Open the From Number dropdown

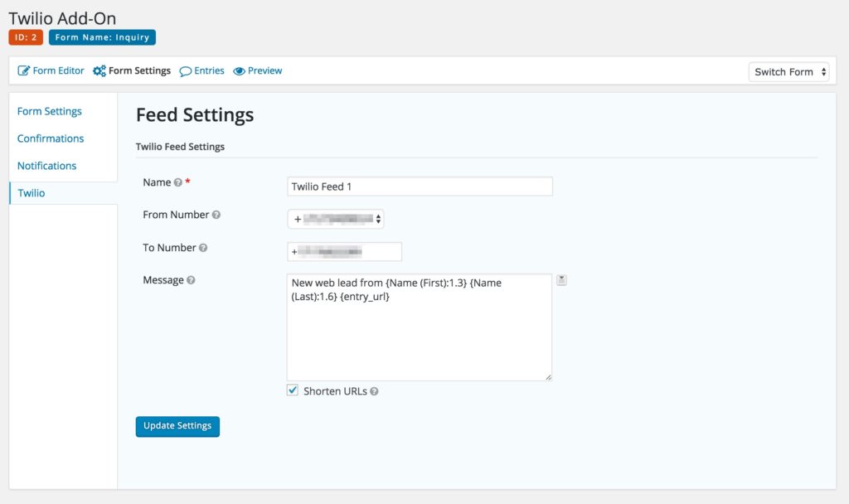336,219
